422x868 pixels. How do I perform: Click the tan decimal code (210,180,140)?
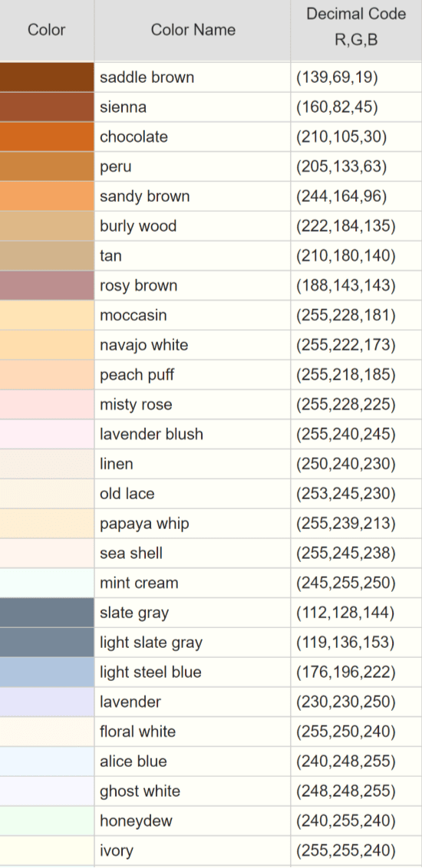coord(346,256)
